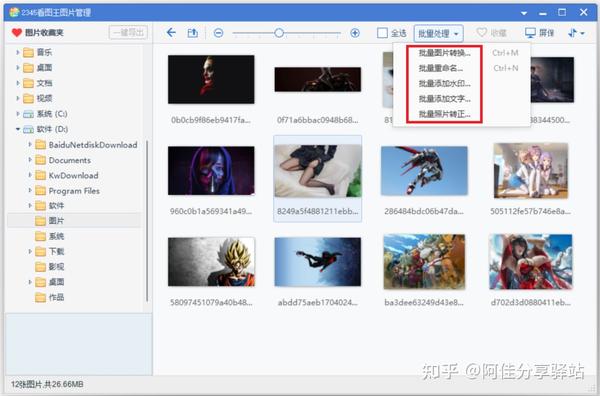Go back using the left arrow icon
This screenshot has width=600, height=396.
171,33
